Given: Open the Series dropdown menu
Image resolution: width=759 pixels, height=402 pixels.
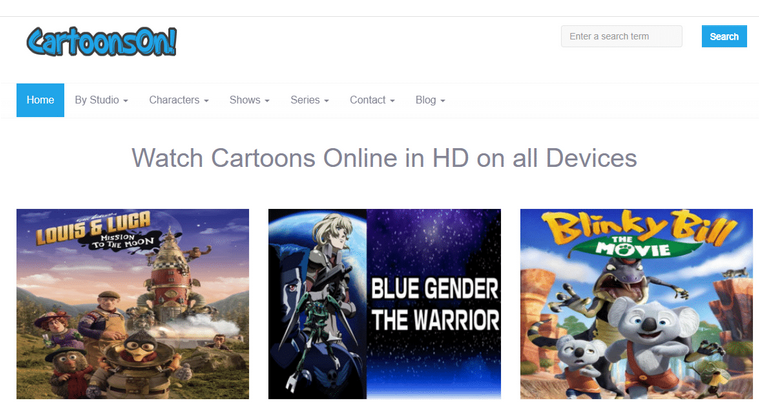Looking at the screenshot, I should pos(309,100).
